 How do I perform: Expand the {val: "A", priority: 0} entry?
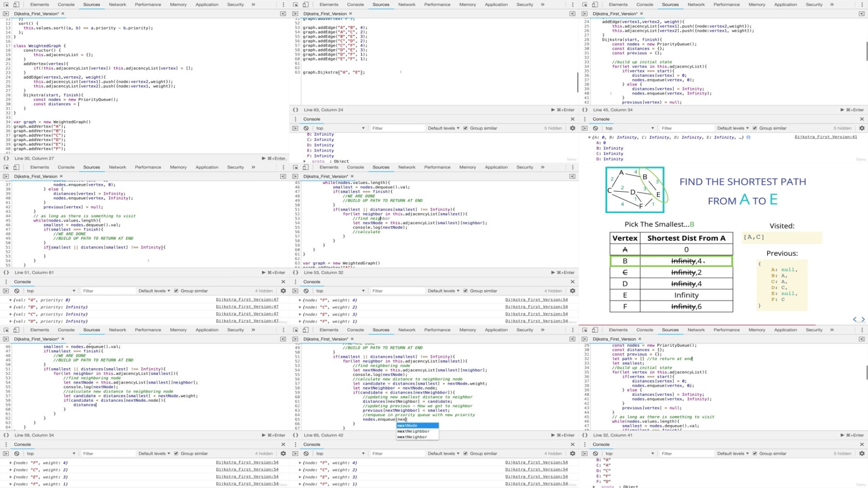coord(11,300)
